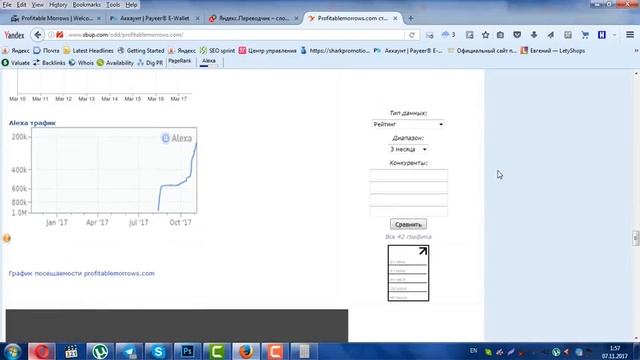The height and width of the screenshot is (360, 640).
Task: Click the Alexa traffic rank chart
Action: [x=114, y=170]
